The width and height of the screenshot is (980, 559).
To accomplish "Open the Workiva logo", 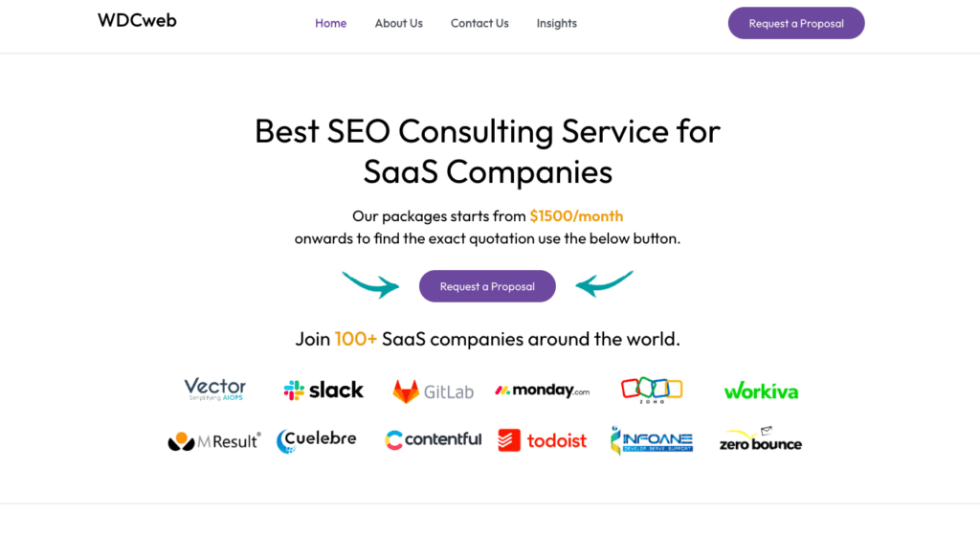I will coord(761,391).
